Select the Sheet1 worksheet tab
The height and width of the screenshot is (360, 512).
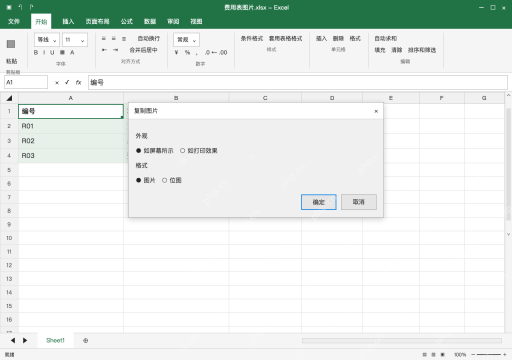[x=55, y=340]
